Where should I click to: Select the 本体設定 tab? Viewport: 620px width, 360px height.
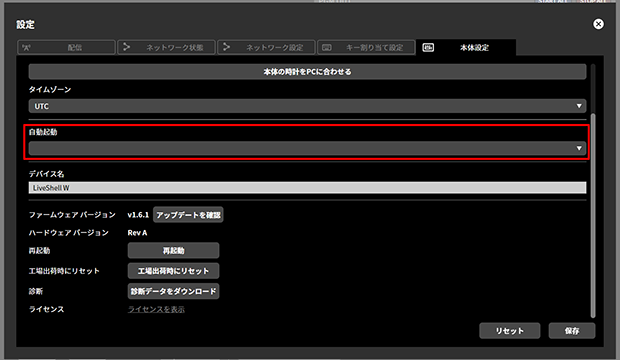[466, 47]
